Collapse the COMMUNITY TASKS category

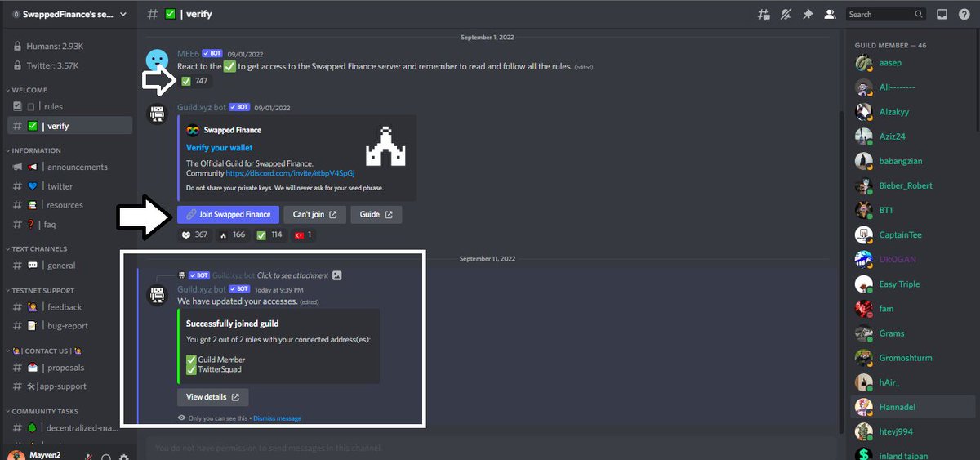[x=42, y=411]
